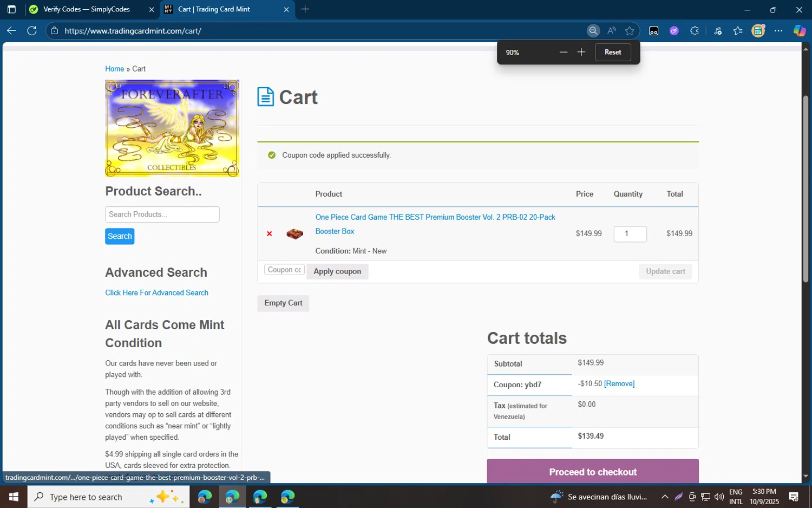This screenshot has height=508, width=812.
Task: Open the Forever After Collectibles logo image
Action: pos(172,128)
